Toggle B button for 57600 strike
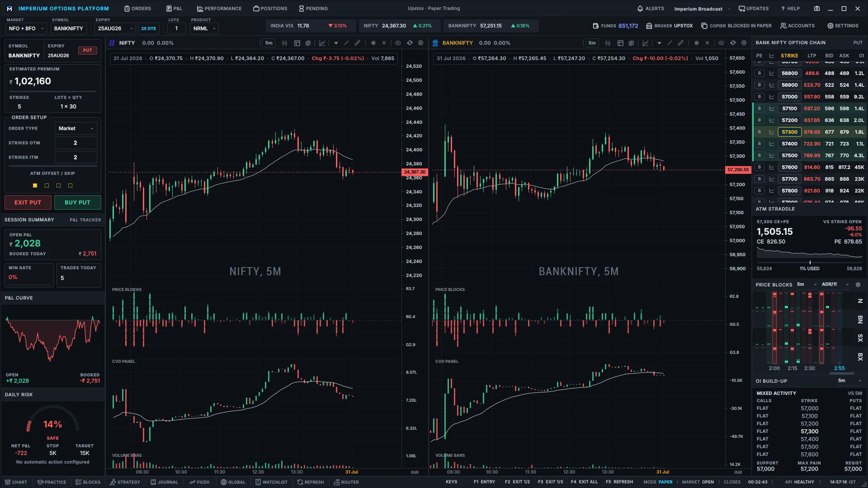Screen dimensions: 868x488 pos(759,167)
